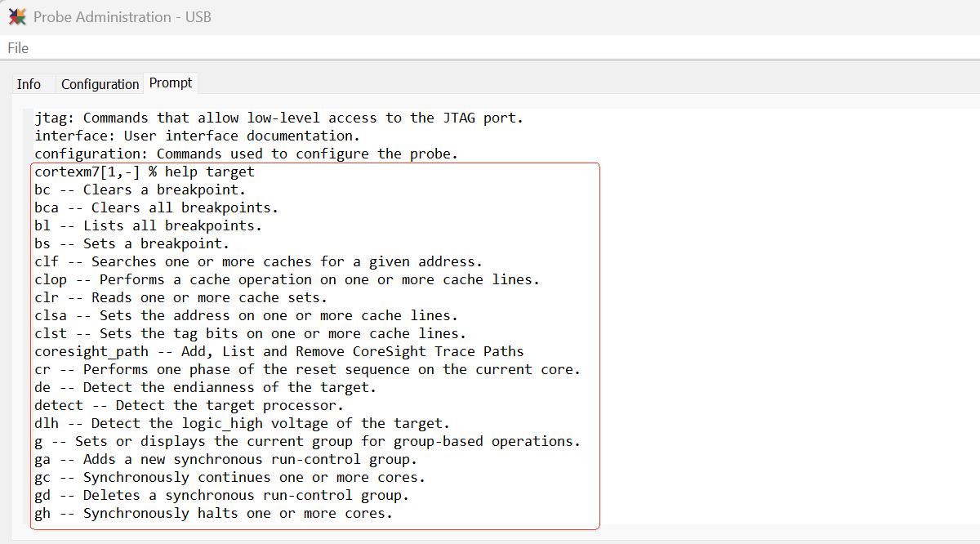Click the 'help target' command line
This screenshot has width=980, height=544.
coord(145,172)
